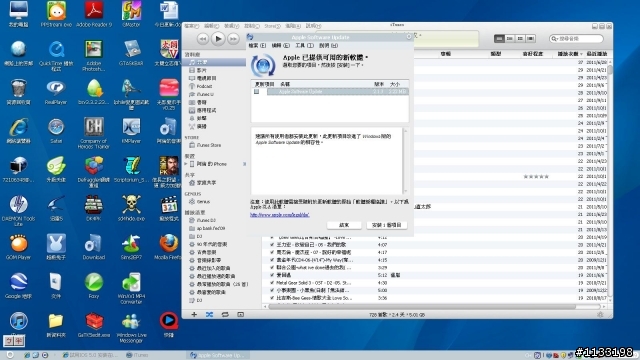Switch iTunes to album list view
This screenshot has height=360, width=640.
510,38
